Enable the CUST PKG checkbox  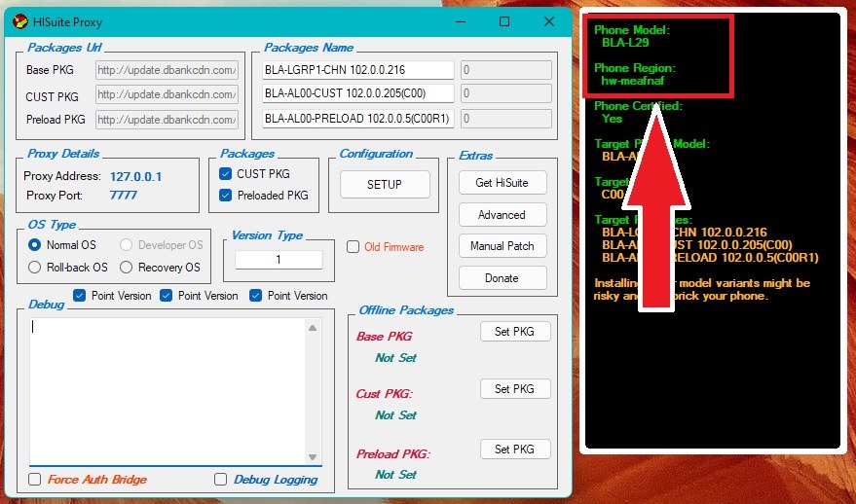[227, 174]
